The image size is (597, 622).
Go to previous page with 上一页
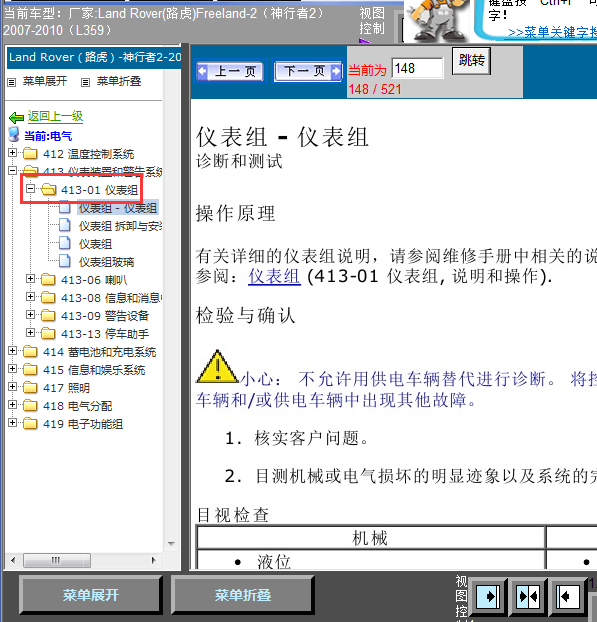point(230,71)
